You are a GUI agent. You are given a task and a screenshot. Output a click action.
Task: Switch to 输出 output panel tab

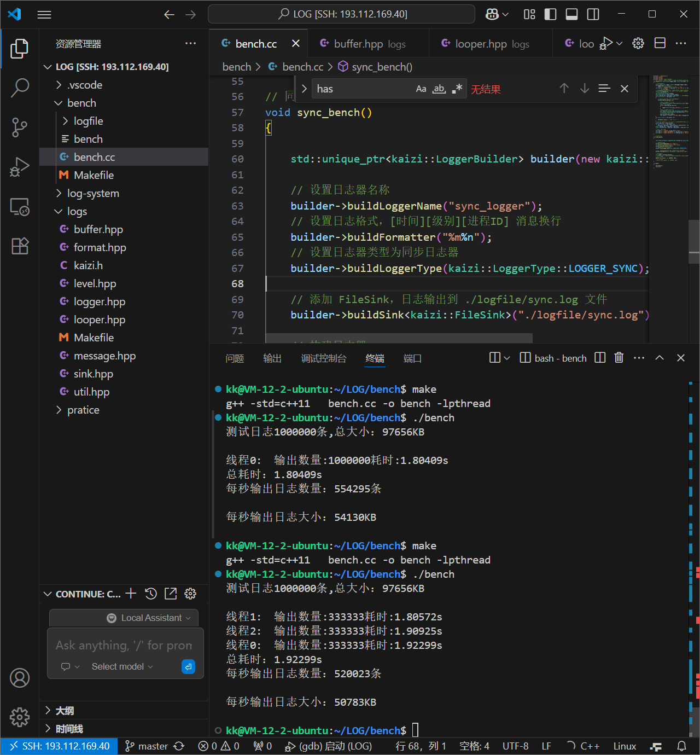click(272, 358)
